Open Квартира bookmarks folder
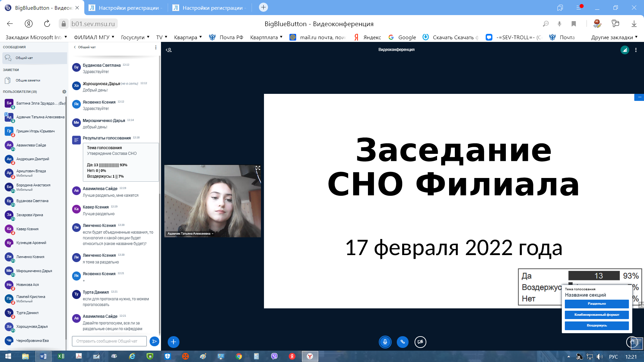Image resolution: width=644 pixels, height=362 pixels. click(188, 37)
